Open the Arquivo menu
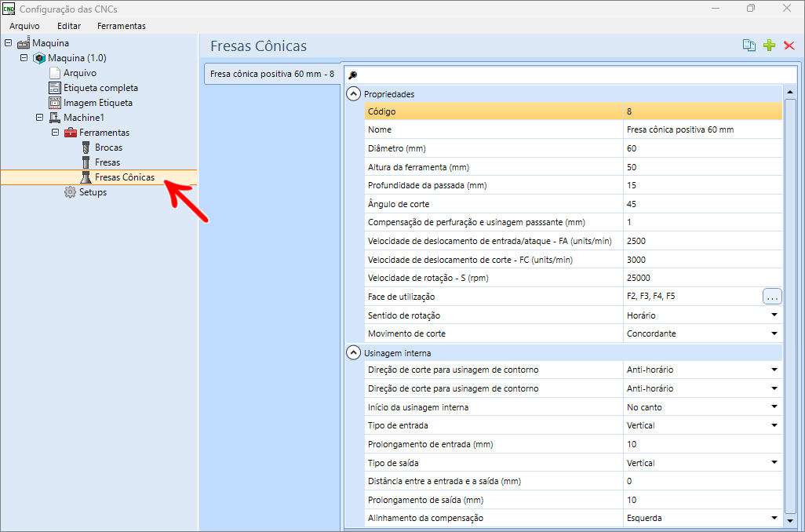Viewport: 805px width, 532px height. coord(24,26)
